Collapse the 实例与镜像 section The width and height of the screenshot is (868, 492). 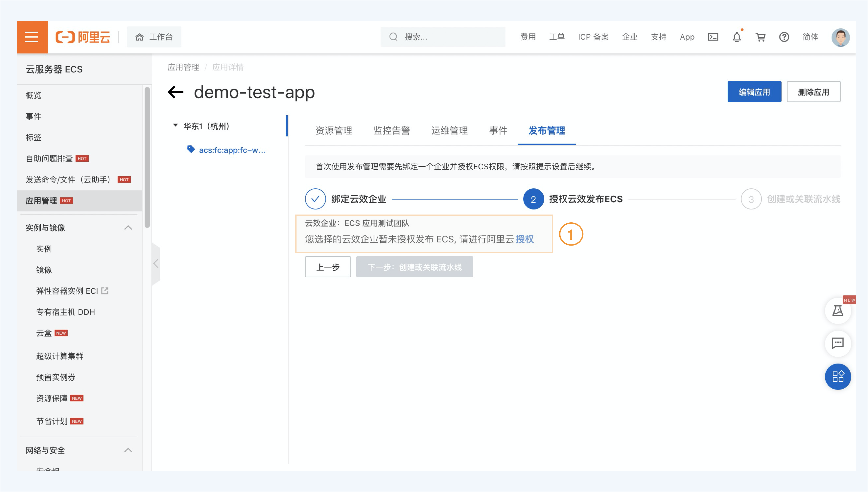pos(128,227)
